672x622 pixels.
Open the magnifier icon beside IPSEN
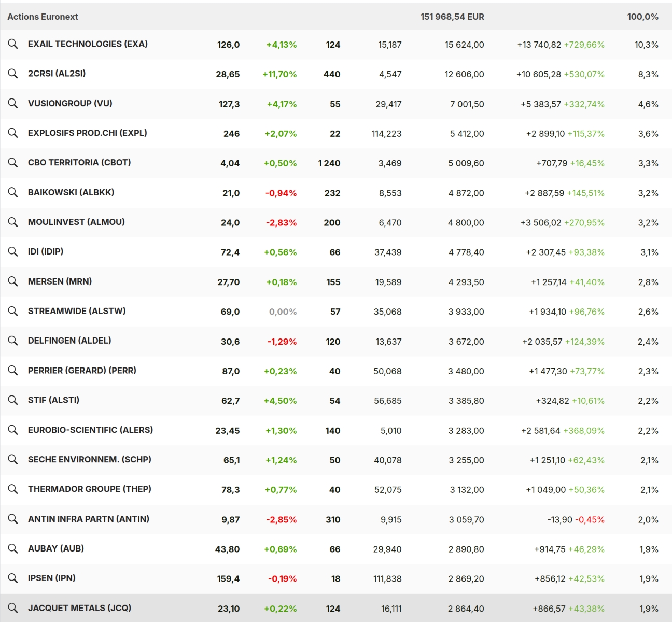point(13,578)
